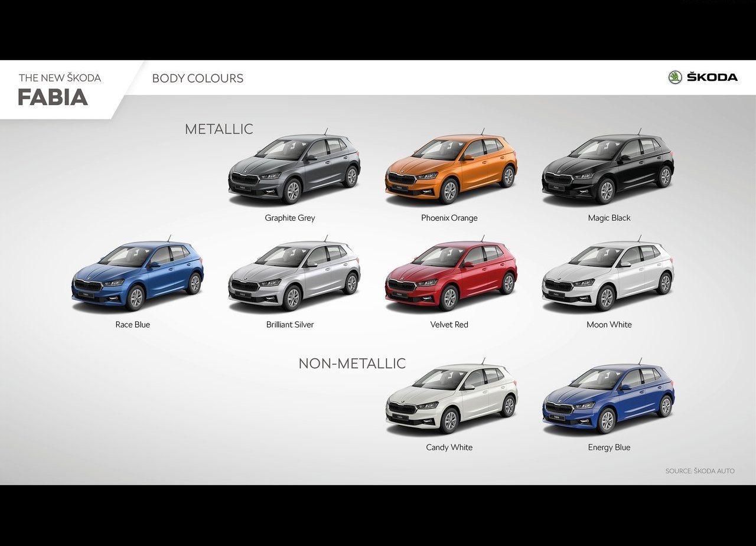This screenshot has width=756, height=546.
Task: Click the 'NON-METALLIC' section heading
Action: click(352, 364)
